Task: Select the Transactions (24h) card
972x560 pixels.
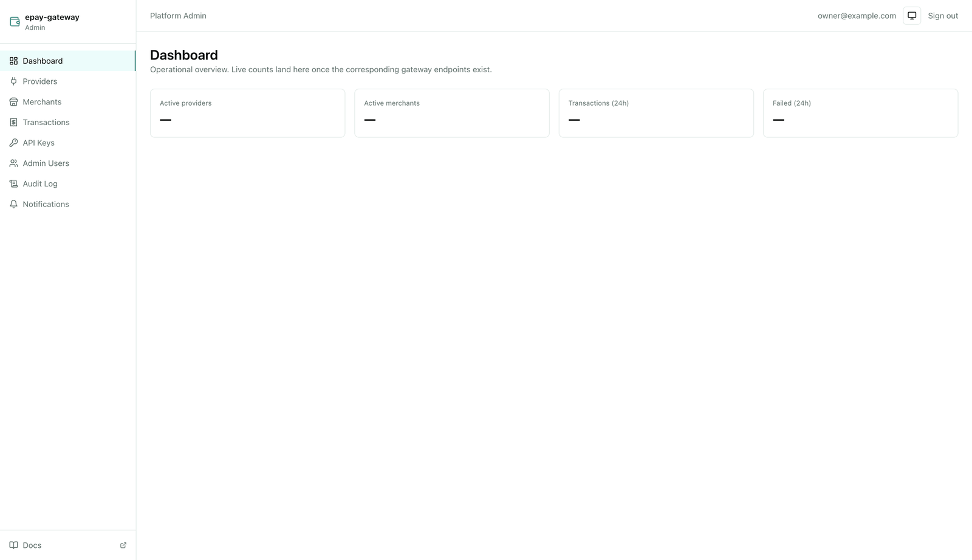Action: click(656, 113)
